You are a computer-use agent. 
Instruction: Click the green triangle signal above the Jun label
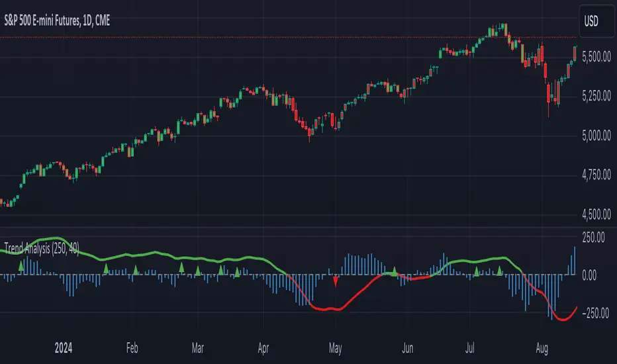(393, 270)
